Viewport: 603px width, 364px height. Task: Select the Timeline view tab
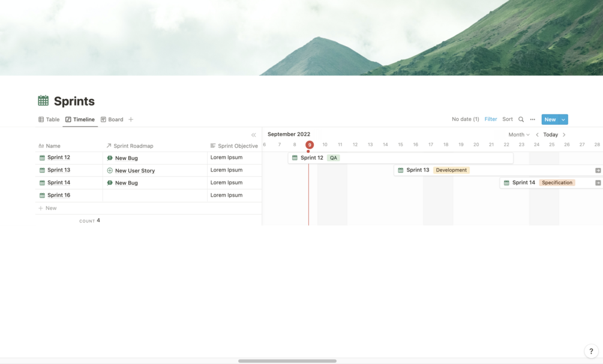click(80, 119)
